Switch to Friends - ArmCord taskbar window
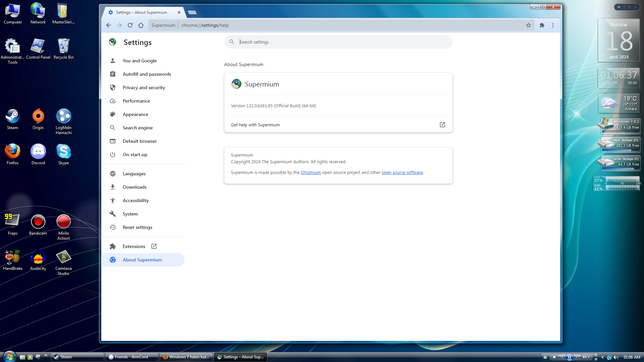Viewport: 644px width, 362px height. pos(131,357)
